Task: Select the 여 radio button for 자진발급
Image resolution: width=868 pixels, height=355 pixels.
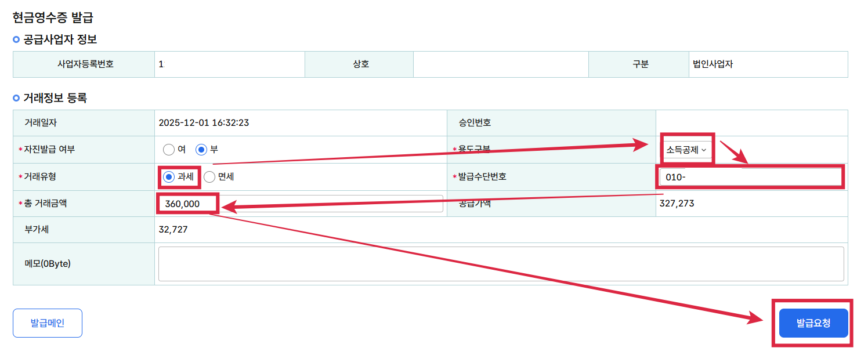Action: pos(169,150)
